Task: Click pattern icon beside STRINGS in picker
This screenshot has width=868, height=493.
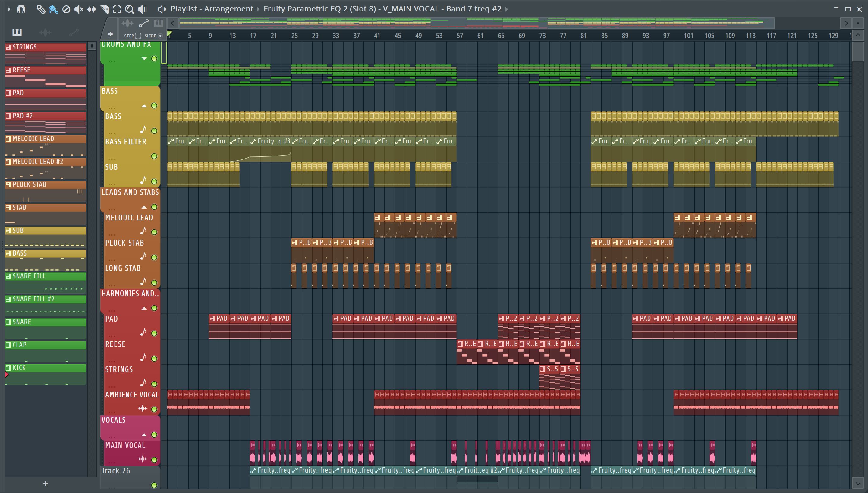Action: coord(8,47)
